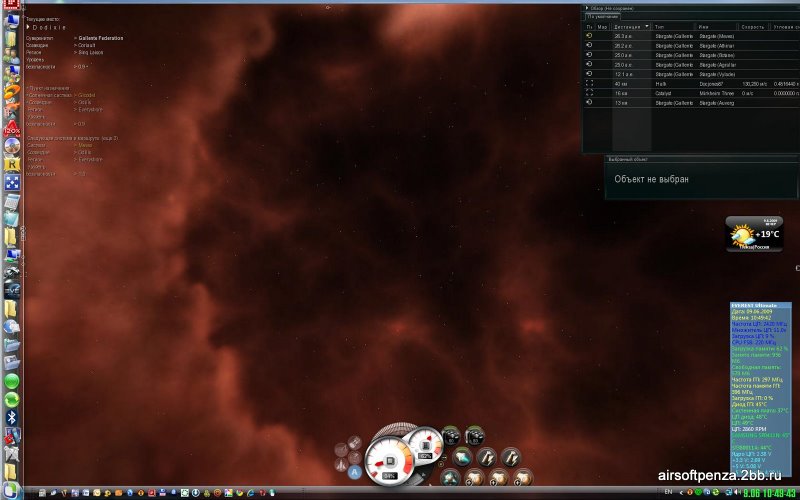Toggle the blue autopilot A button

coord(355,472)
